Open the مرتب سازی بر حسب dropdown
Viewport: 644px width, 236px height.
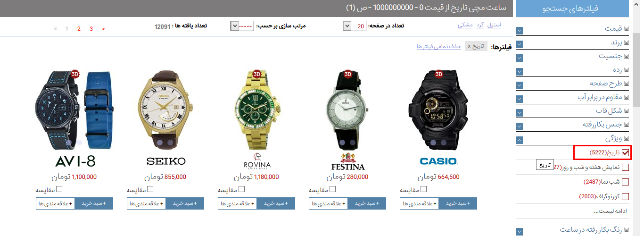(243, 26)
